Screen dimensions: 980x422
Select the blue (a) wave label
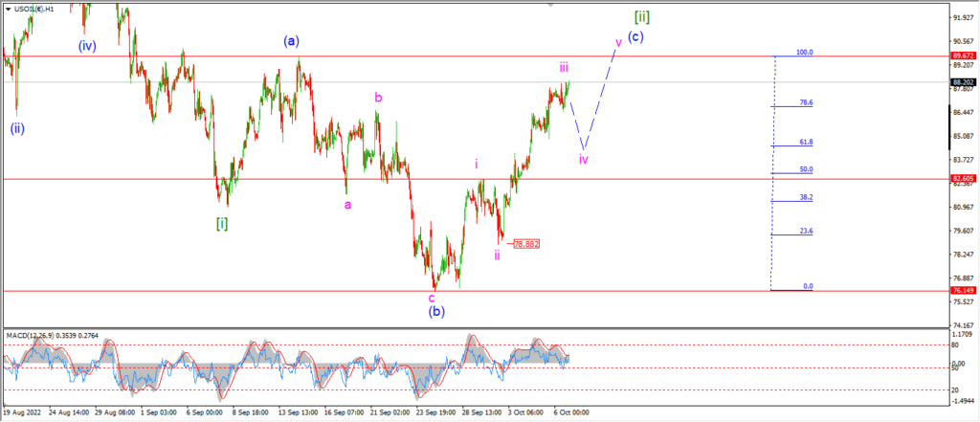pyautogui.click(x=291, y=41)
